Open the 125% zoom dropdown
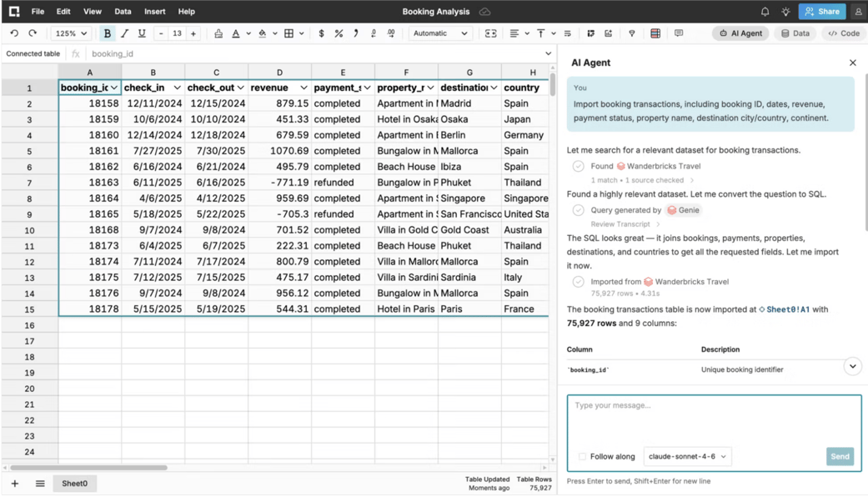The image size is (868, 497). point(71,33)
